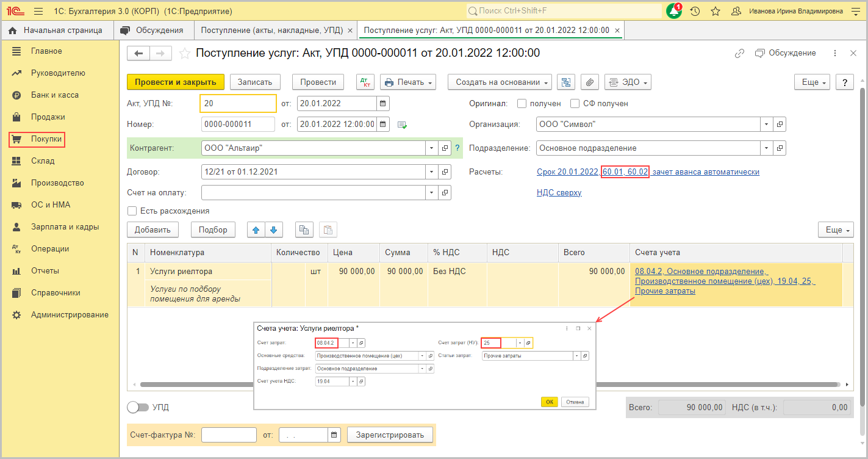This screenshot has height=459, width=868.
Task: Open calendar for Номер date field
Action: click(x=383, y=125)
